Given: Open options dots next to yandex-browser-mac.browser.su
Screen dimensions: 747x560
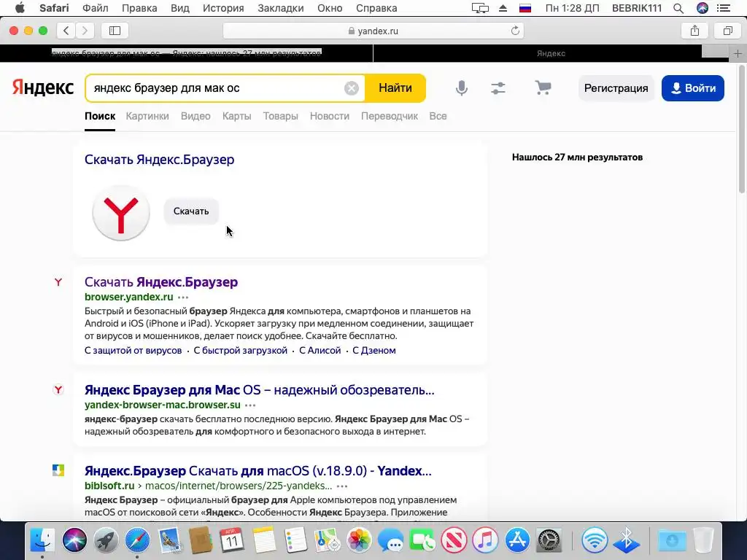Looking at the screenshot, I should 250,405.
